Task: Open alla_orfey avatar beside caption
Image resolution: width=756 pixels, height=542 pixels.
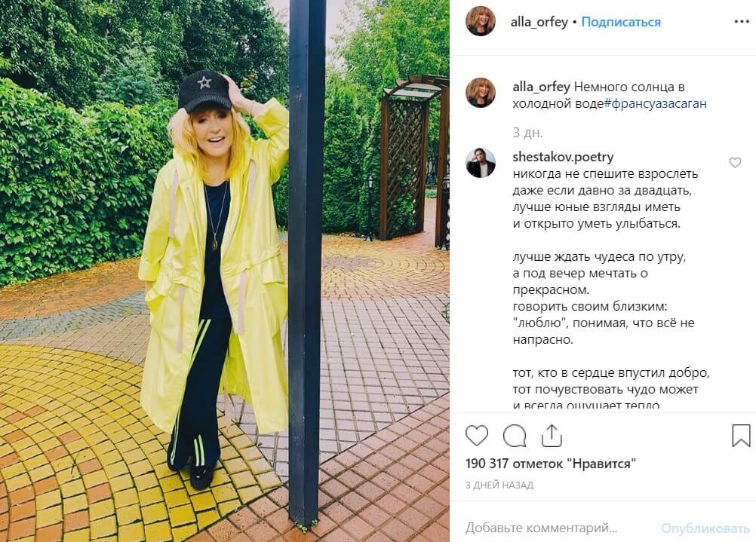Action: pos(480,92)
